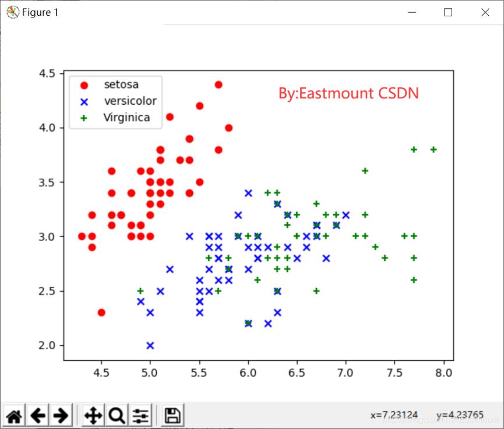Image resolution: width=504 pixels, height=429 pixels.
Task: Go forward to next view arrow
Action: click(x=60, y=416)
